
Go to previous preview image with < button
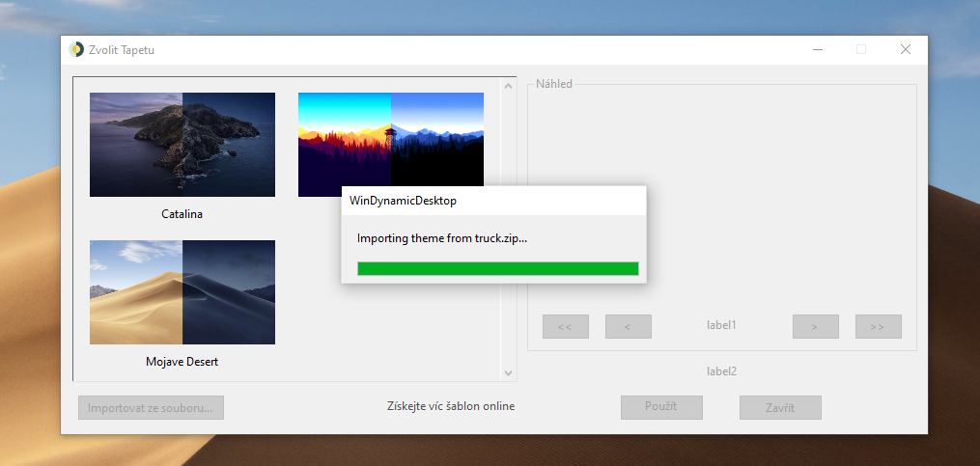pos(629,327)
